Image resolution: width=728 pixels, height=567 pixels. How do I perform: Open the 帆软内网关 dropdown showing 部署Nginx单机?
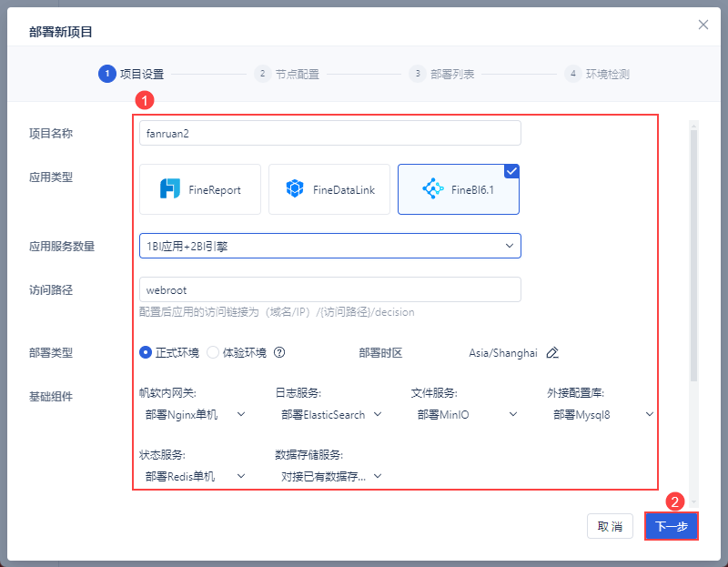coord(195,414)
